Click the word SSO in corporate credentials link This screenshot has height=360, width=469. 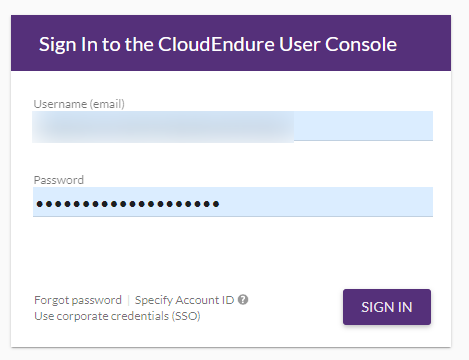coord(186,316)
